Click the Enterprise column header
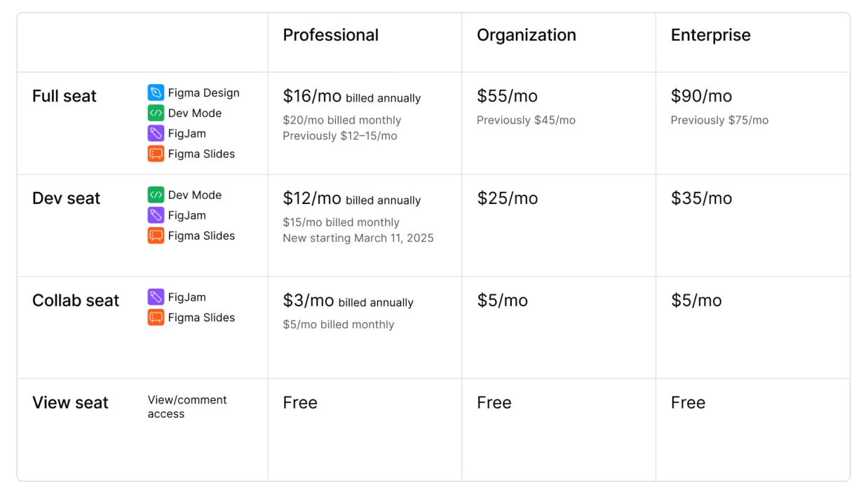The image size is (868, 499). 710,35
